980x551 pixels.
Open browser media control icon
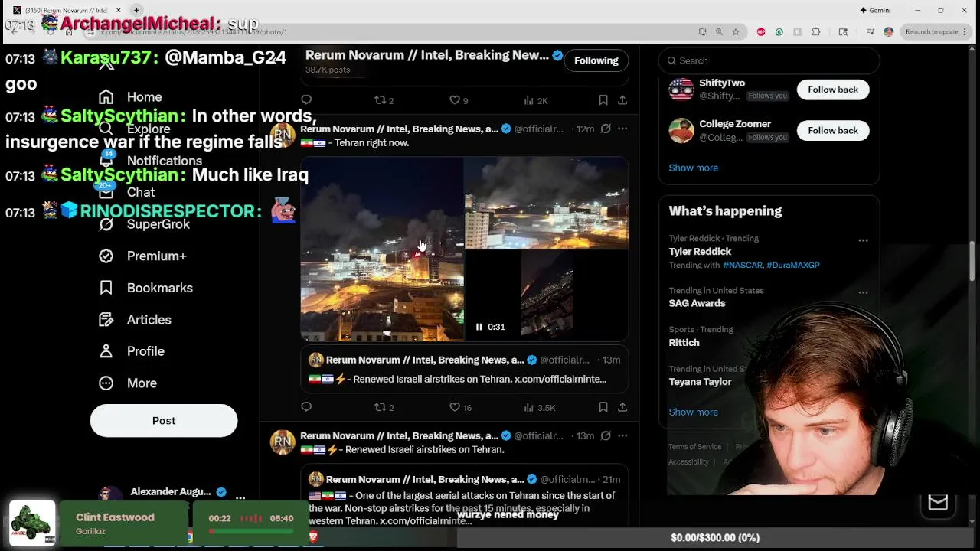871,31
